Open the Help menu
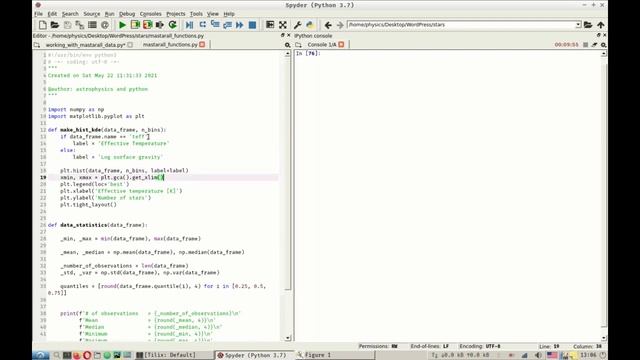 [x=229, y=14]
